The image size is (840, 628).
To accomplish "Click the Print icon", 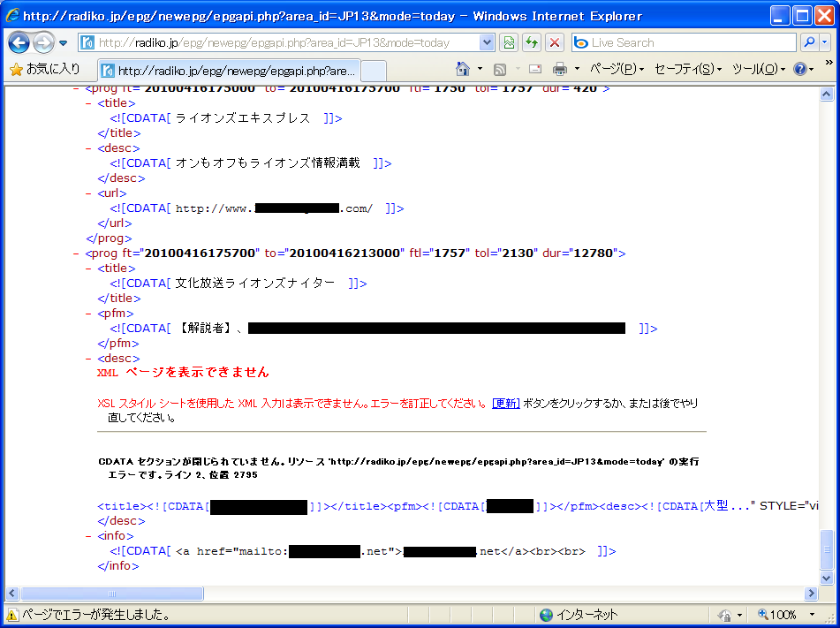I will [x=560, y=69].
